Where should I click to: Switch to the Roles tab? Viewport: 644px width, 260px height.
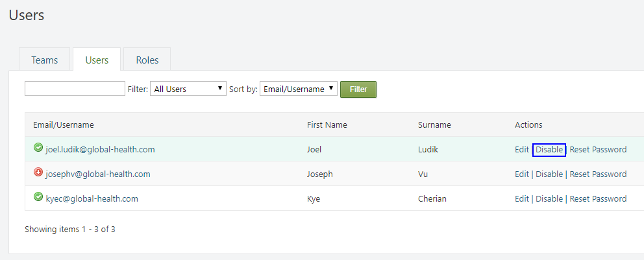(147, 60)
